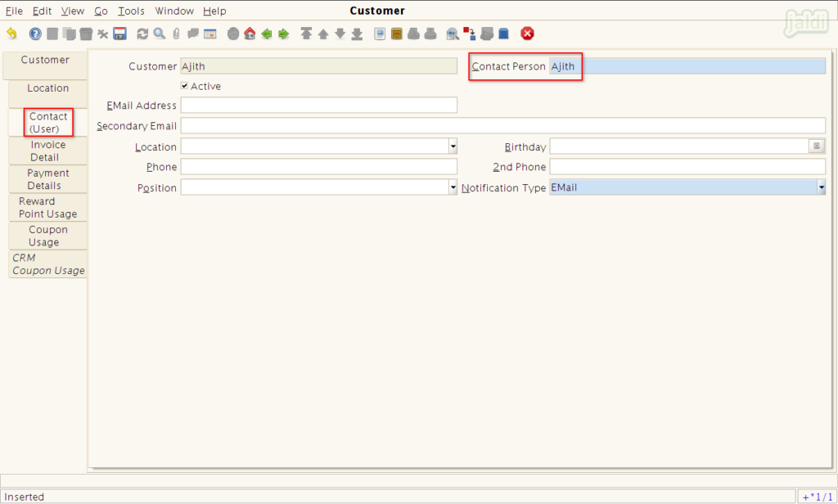This screenshot has height=504, width=838.
Task: Click the Delete record trash icon
Action: [86, 34]
